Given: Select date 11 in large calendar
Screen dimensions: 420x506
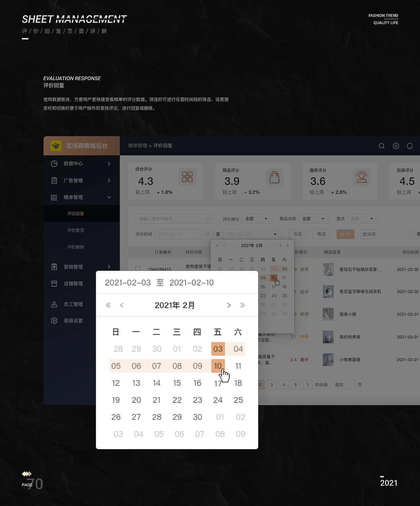Looking at the screenshot, I should pyautogui.click(x=238, y=366).
